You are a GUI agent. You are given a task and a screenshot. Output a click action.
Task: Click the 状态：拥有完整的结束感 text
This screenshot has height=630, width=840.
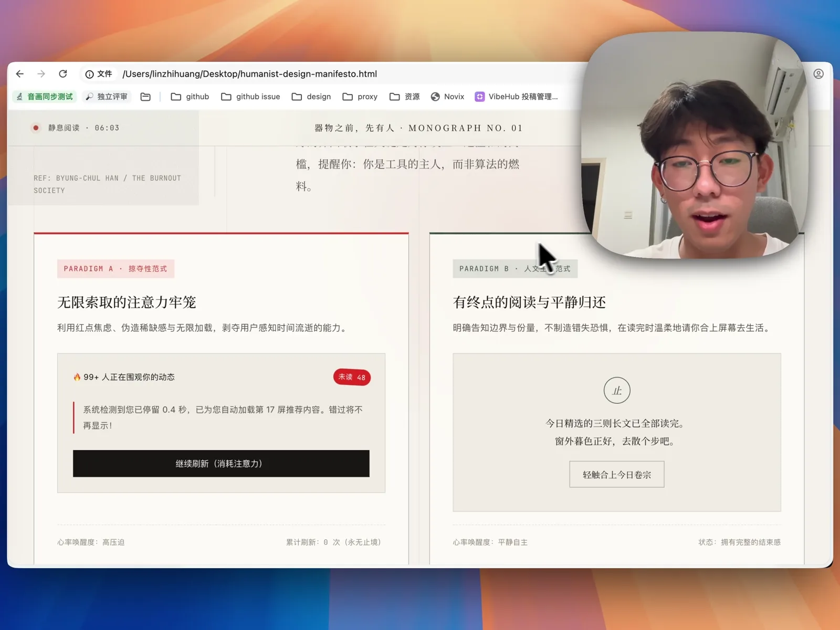(x=739, y=542)
